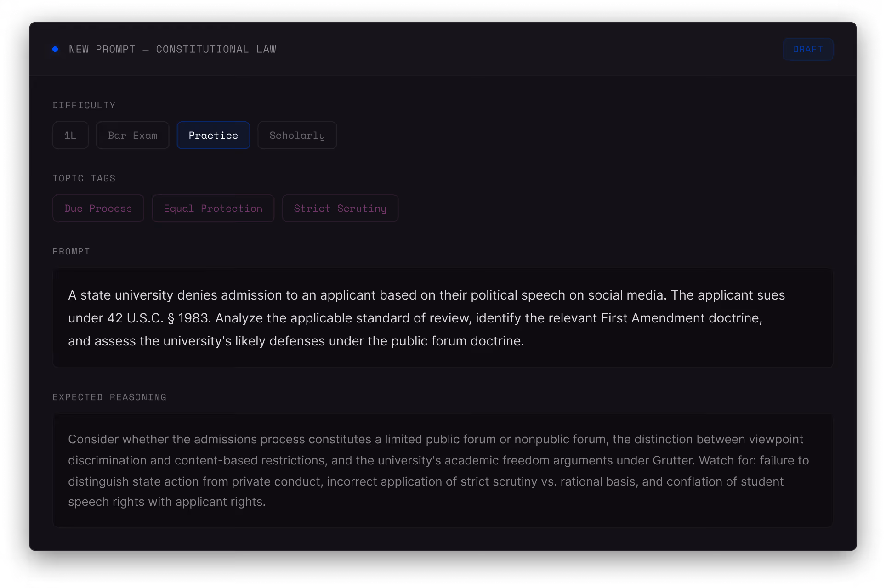
Task: Choose the Bar Exam difficulty level
Action: coord(132,136)
